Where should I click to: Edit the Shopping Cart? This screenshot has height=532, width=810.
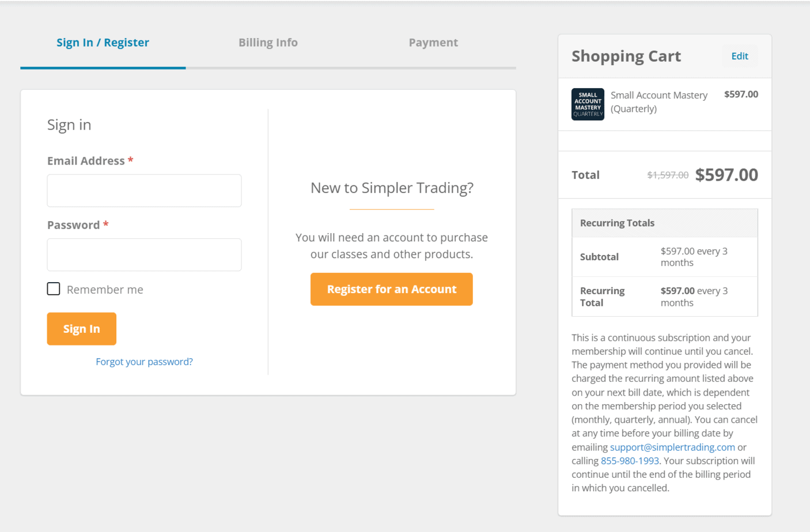tap(740, 56)
